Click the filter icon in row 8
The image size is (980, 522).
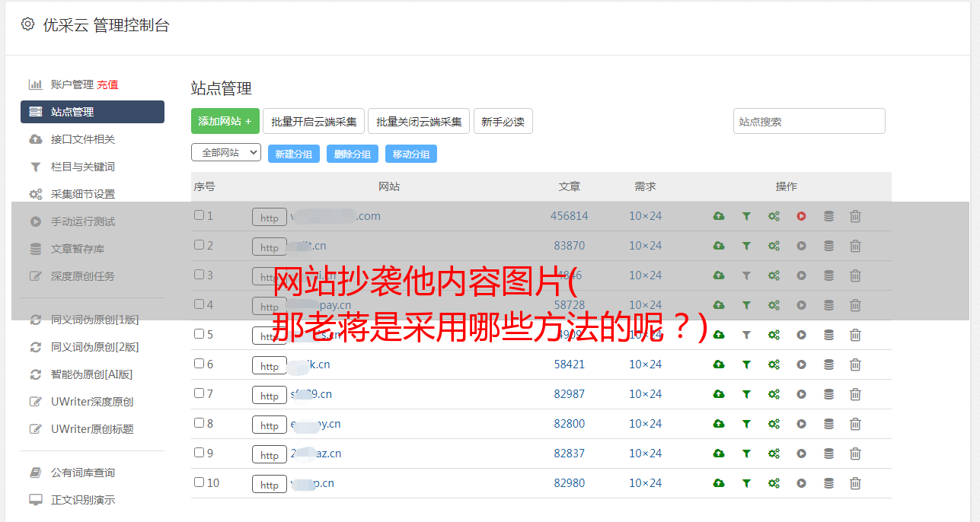click(x=746, y=424)
